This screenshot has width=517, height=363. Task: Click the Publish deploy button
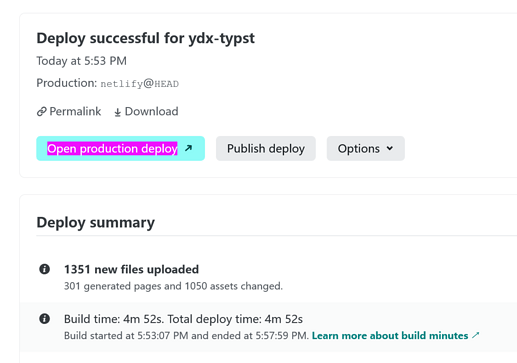266,148
